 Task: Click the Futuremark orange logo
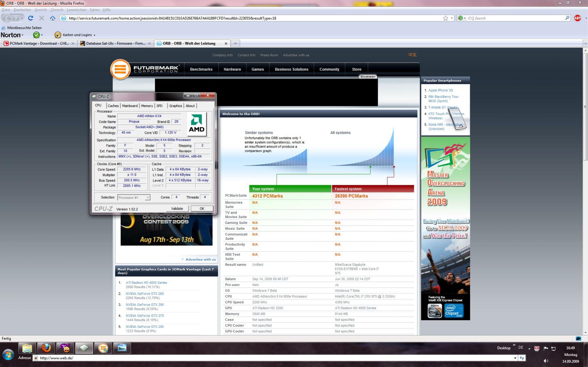[x=120, y=69]
